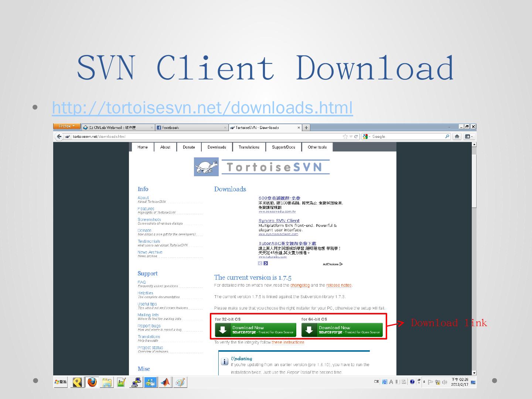Click the previous ad arrow
The height and width of the screenshot is (399, 532).
[x=260, y=263]
